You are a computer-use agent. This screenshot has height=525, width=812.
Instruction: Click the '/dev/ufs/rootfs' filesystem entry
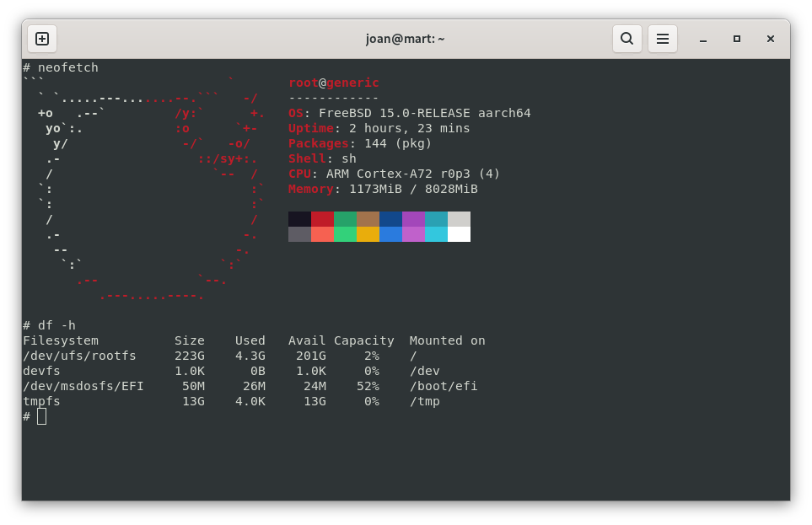79,356
